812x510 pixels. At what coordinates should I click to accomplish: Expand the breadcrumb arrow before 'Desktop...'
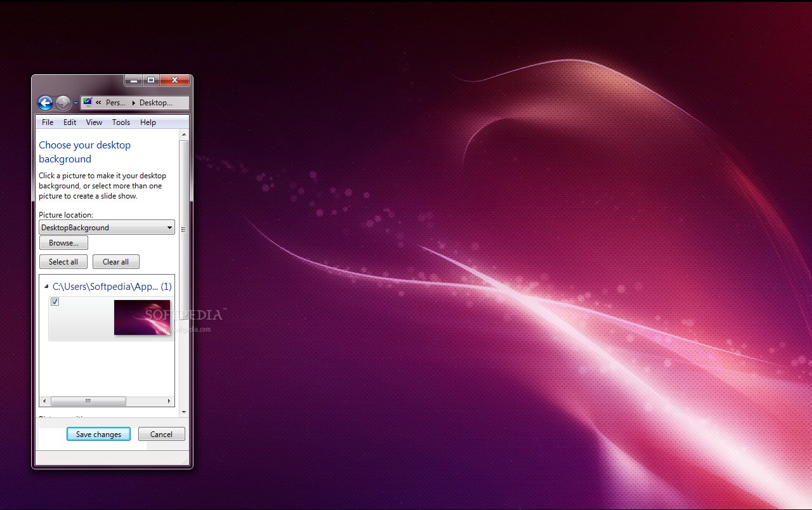coord(133,103)
